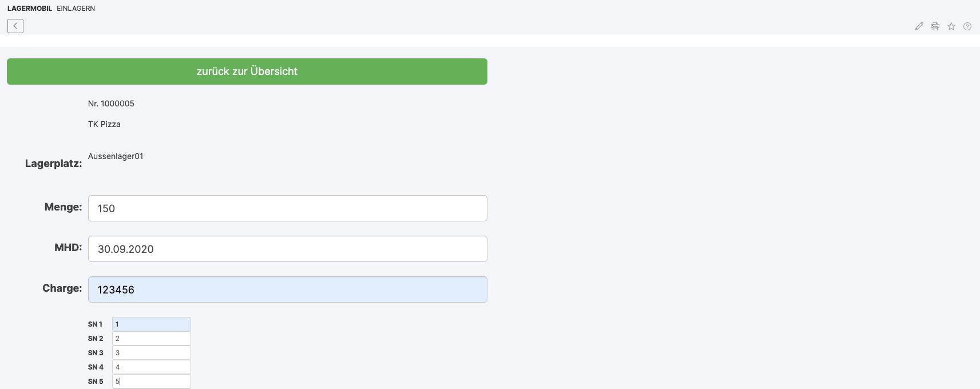980x389 pixels.
Task: Click the 'Charge:' label
Action: coord(62,288)
